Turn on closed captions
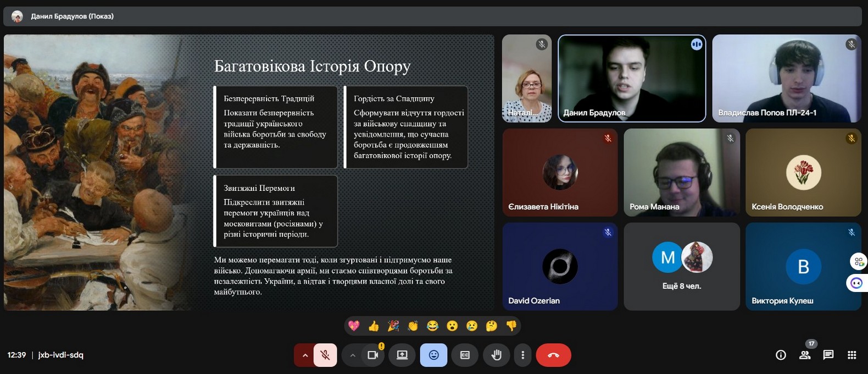The width and height of the screenshot is (868, 374). pyautogui.click(x=465, y=355)
